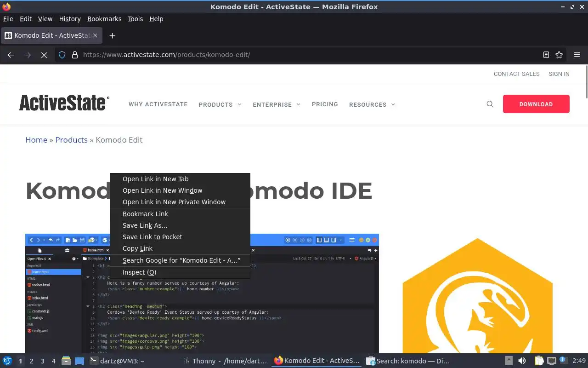Click the blue show desktop taskbar icon
Image resolution: width=588 pixels, height=368 pixels.
point(79,361)
